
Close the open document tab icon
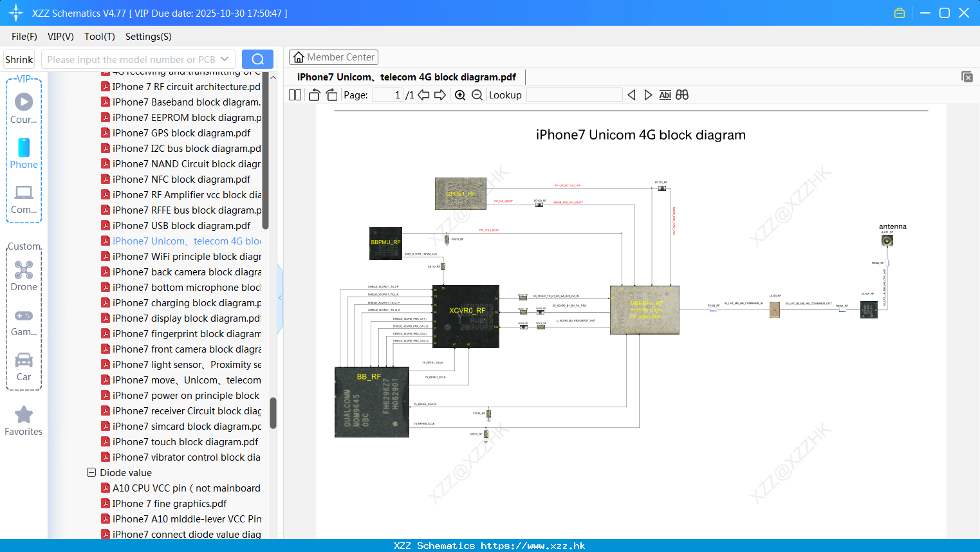click(967, 77)
